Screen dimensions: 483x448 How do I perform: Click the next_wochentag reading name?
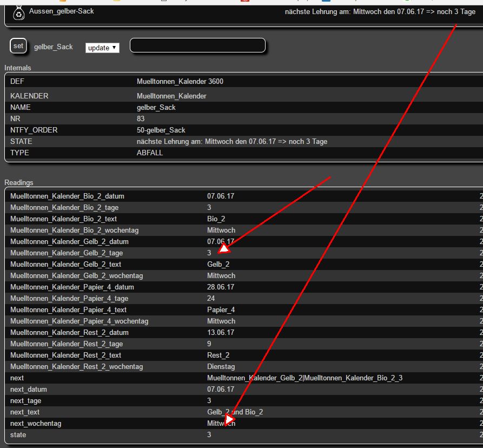pos(36,423)
